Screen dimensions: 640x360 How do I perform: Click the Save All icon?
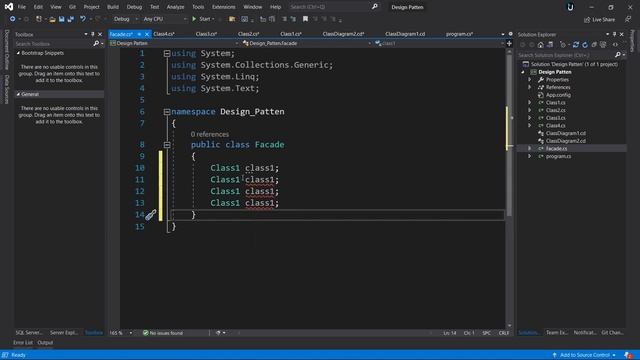coord(70,19)
